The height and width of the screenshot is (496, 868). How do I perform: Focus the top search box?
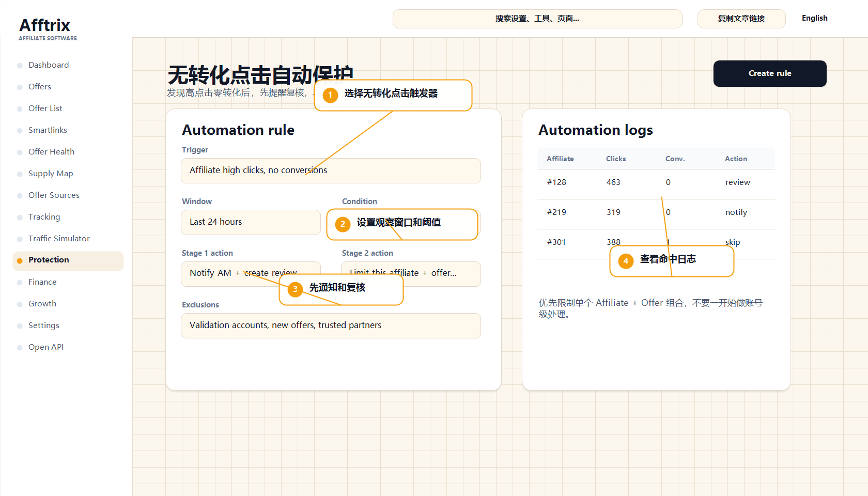pyautogui.click(x=537, y=19)
